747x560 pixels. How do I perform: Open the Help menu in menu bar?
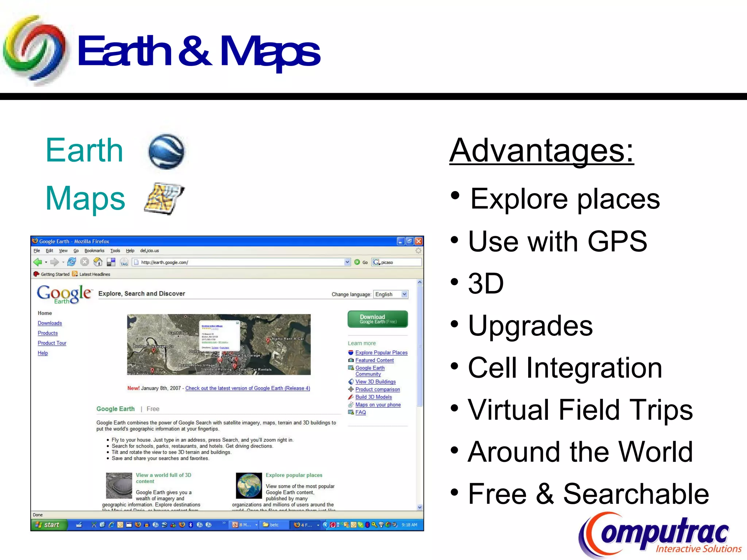point(130,250)
